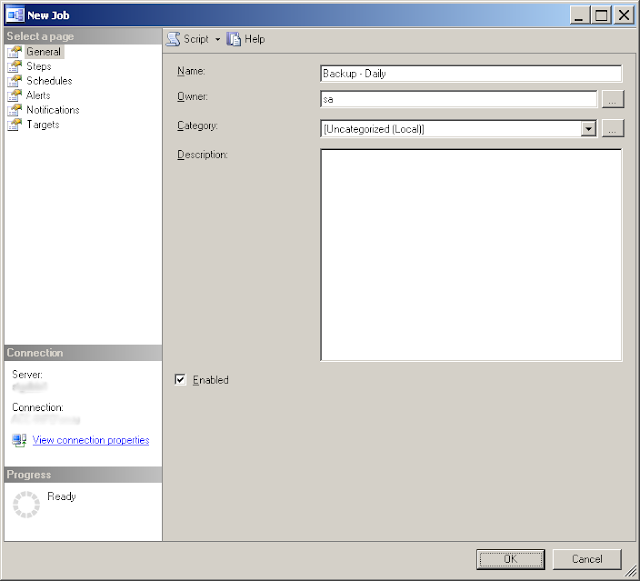Click inside the Description text area
This screenshot has width=640, height=581.
(471, 255)
